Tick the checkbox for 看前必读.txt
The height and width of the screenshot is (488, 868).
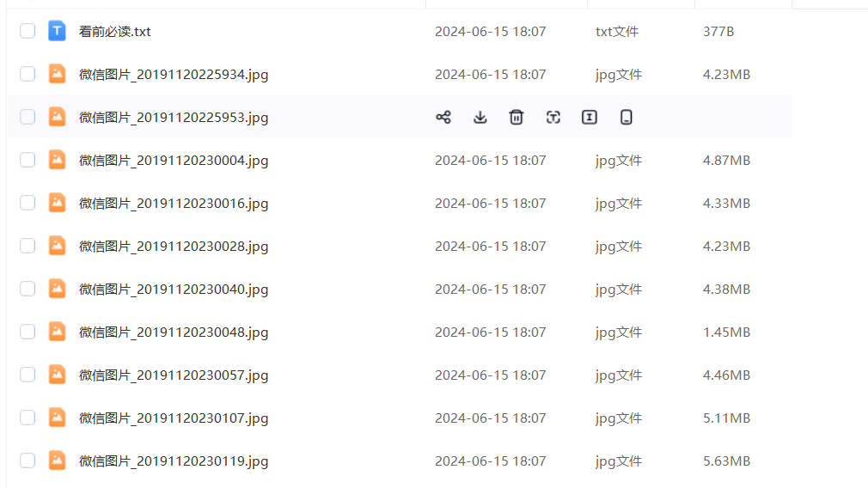click(28, 31)
